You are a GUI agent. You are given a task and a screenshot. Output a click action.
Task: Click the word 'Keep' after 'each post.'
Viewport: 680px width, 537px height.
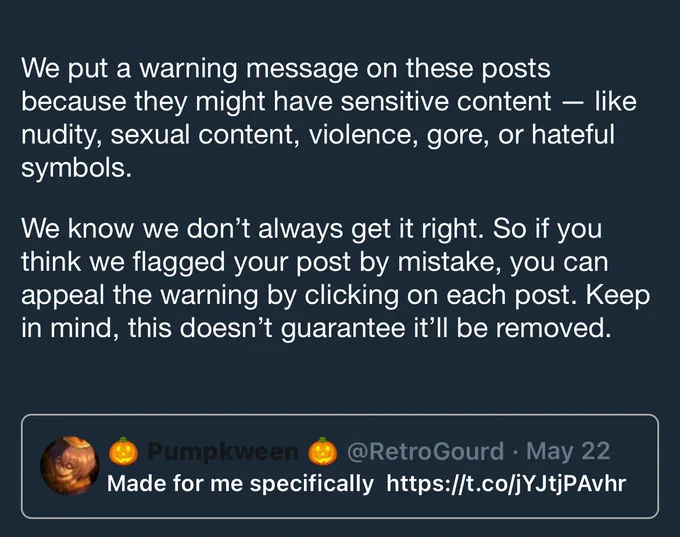618,295
